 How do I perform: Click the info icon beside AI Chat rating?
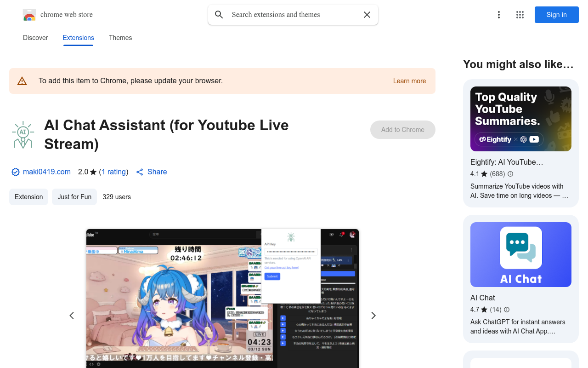point(507,310)
